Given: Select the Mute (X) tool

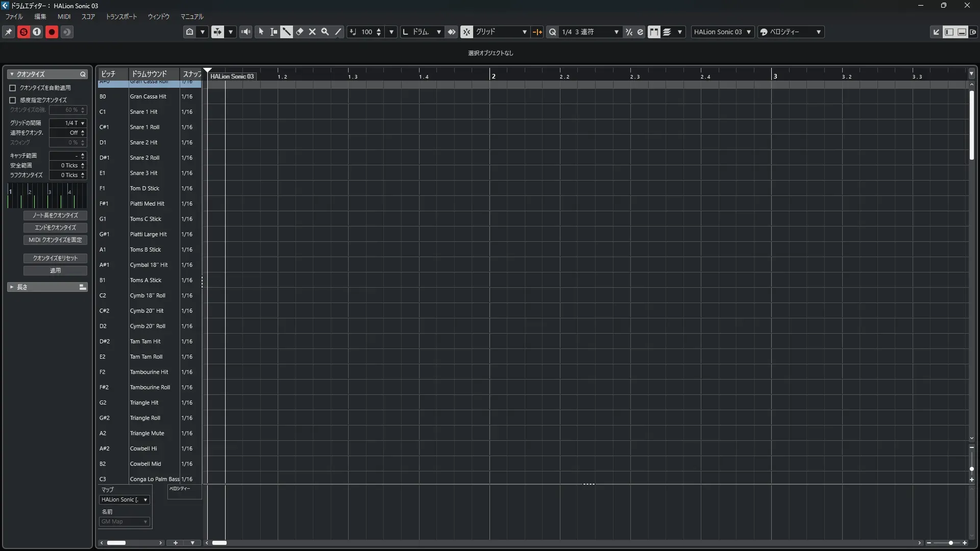Looking at the screenshot, I should (312, 32).
